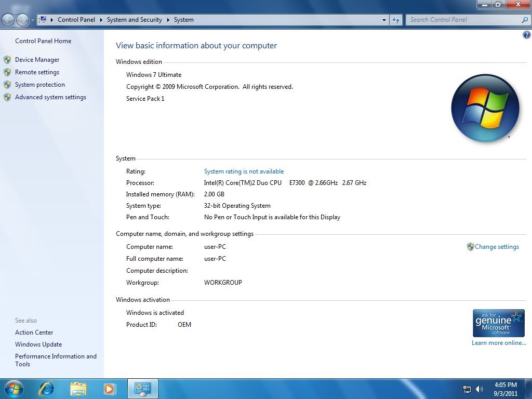Click the Control Panel taskbar button
Viewport: 532px width, 399px height.
[x=142, y=389]
